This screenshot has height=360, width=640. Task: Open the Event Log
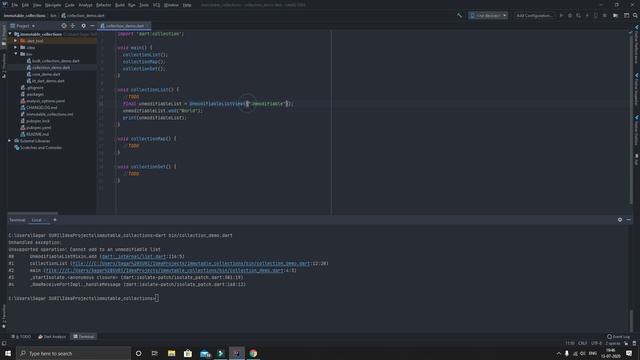(x=618, y=336)
